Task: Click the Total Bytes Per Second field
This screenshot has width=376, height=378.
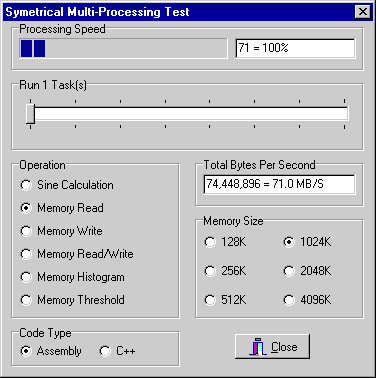Action: click(279, 184)
